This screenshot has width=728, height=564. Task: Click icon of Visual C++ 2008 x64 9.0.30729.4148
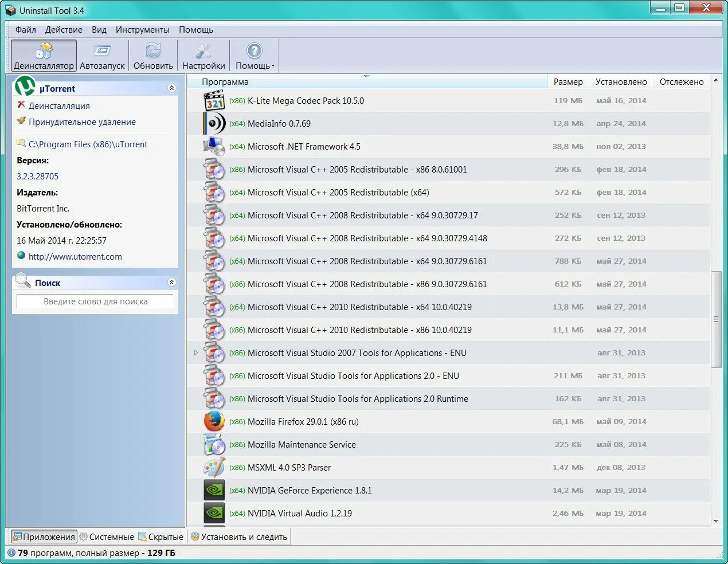[x=214, y=238]
